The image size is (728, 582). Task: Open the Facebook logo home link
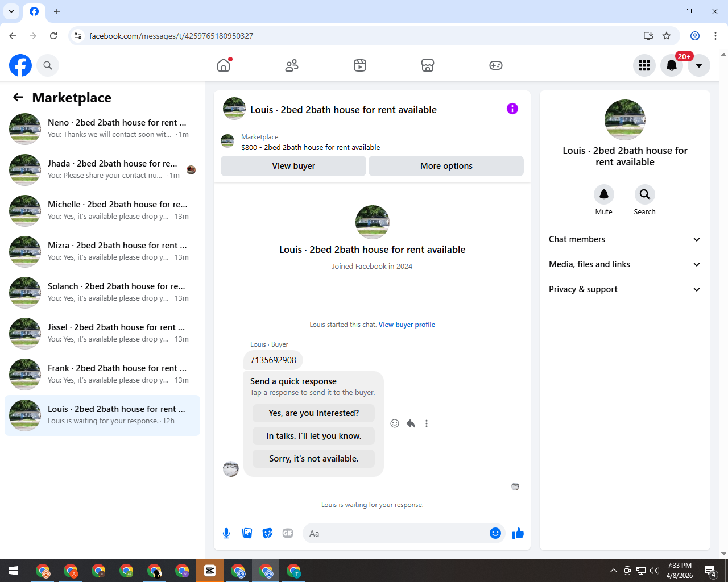pos(20,65)
